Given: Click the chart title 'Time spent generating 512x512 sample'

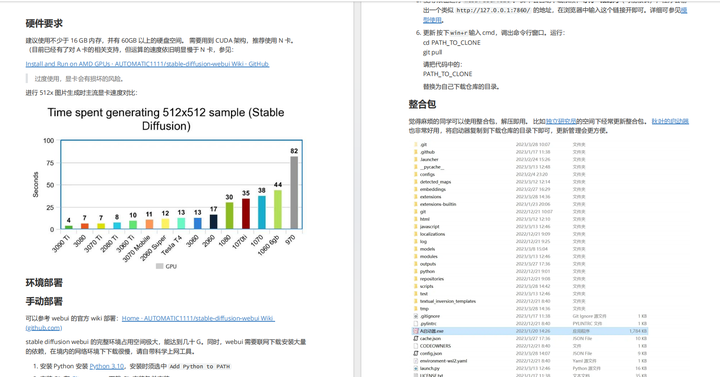Looking at the screenshot, I should tap(166, 119).
